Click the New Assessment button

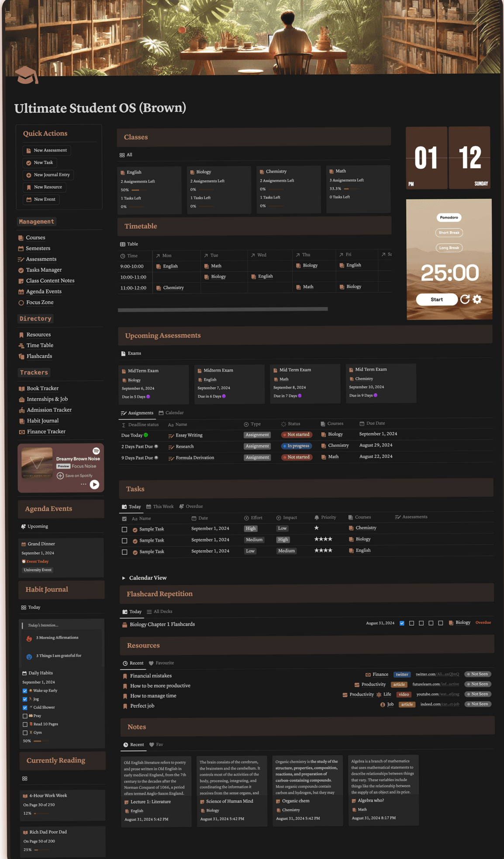(x=47, y=150)
